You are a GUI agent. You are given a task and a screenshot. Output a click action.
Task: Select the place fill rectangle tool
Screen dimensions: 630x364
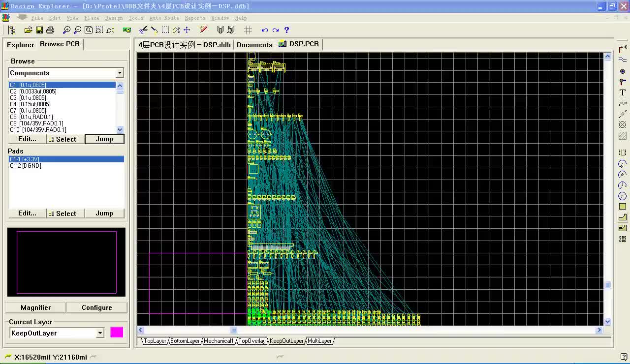click(x=623, y=207)
